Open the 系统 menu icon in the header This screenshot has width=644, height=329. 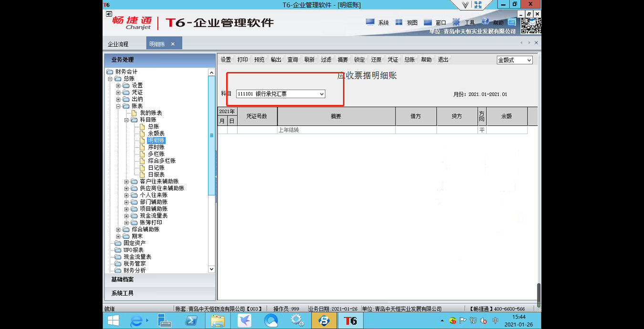point(370,22)
